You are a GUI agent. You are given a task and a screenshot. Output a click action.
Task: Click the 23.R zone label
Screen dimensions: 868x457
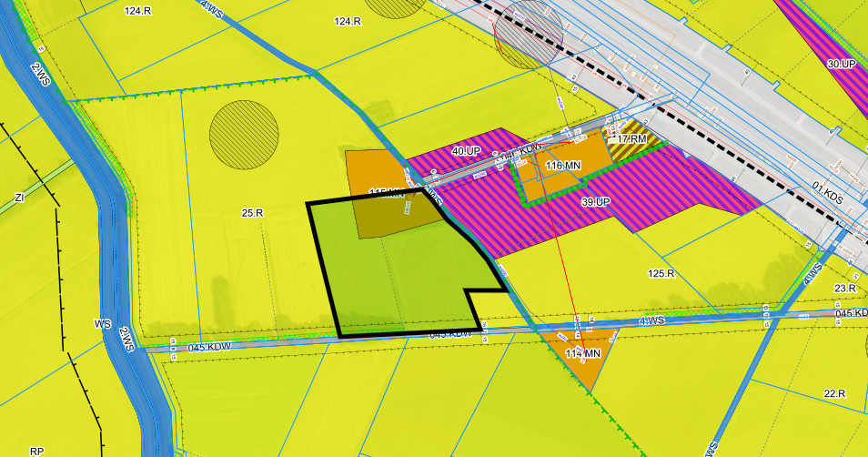845,289
